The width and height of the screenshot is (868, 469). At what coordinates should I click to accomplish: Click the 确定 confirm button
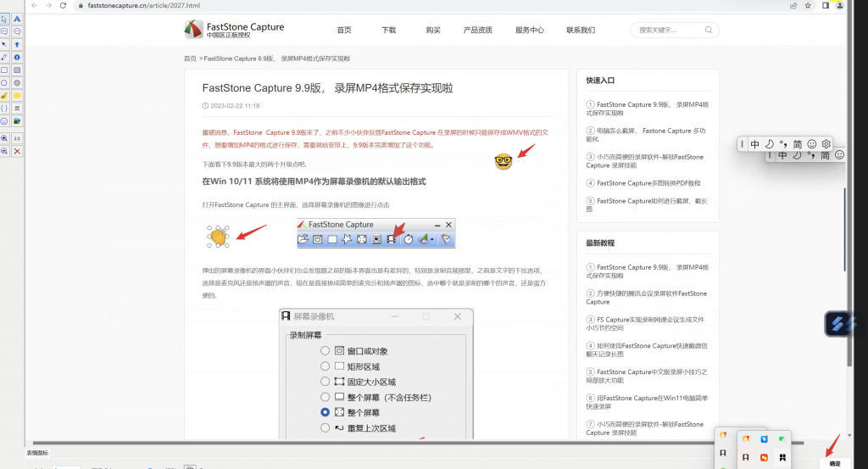pos(835,463)
